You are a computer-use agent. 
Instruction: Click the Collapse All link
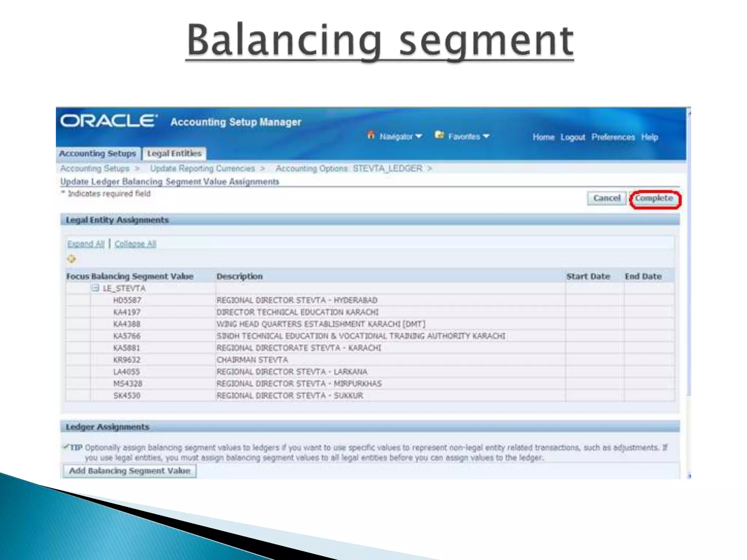(x=135, y=244)
